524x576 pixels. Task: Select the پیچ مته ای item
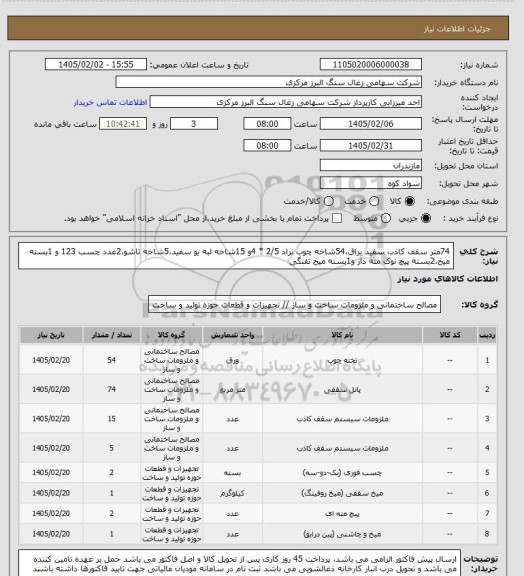(342, 514)
